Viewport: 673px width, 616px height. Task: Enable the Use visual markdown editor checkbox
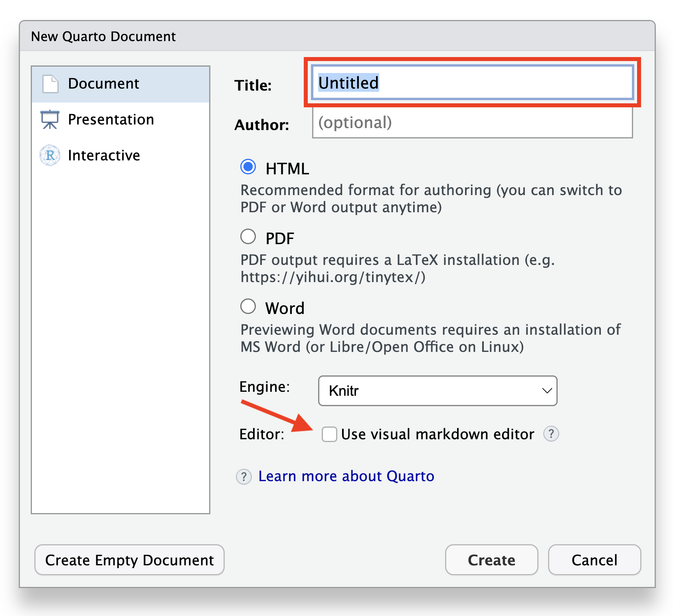pyautogui.click(x=330, y=434)
